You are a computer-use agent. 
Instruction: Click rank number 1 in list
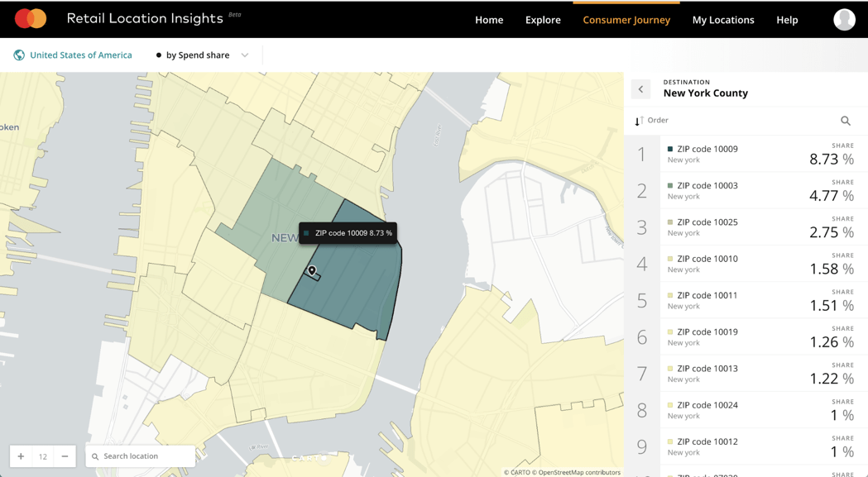pos(641,154)
